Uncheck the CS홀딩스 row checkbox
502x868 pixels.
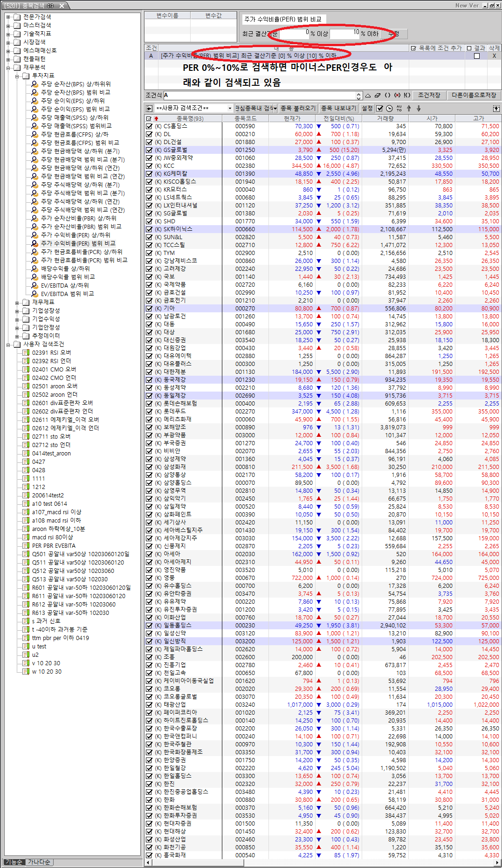coord(149,126)
